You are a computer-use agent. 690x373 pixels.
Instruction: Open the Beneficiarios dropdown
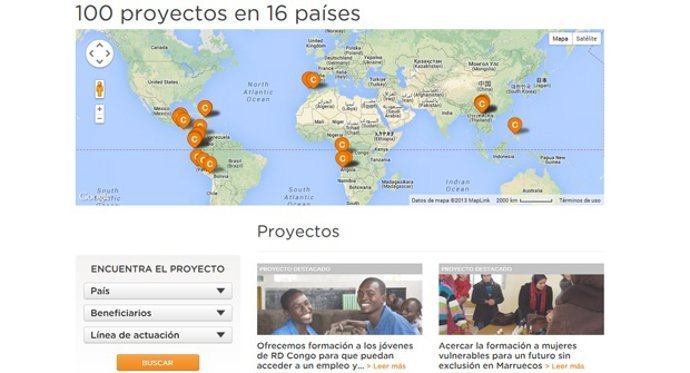[x=158, y=313]
